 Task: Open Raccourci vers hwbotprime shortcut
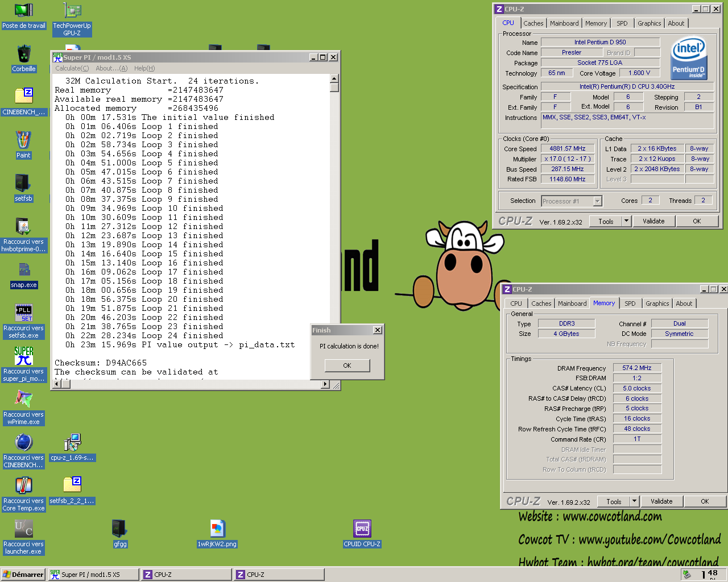click(23, 235)
